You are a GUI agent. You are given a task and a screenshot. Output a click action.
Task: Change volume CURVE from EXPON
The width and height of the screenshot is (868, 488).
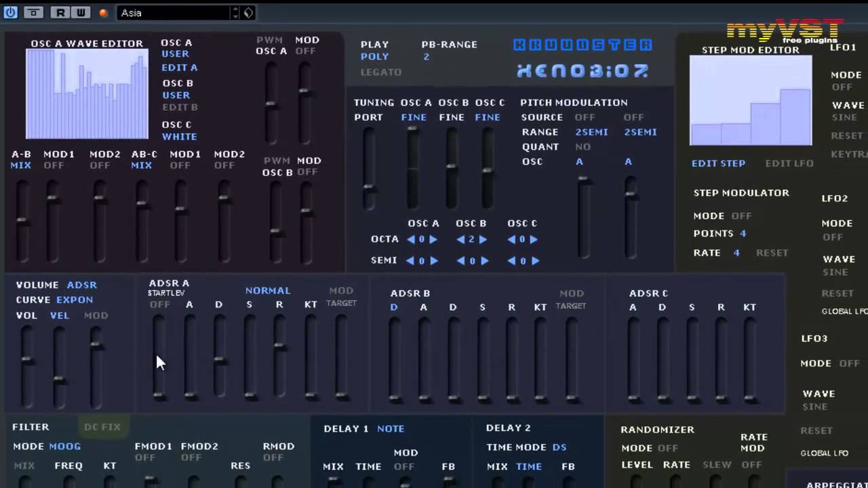coord(75,300)
